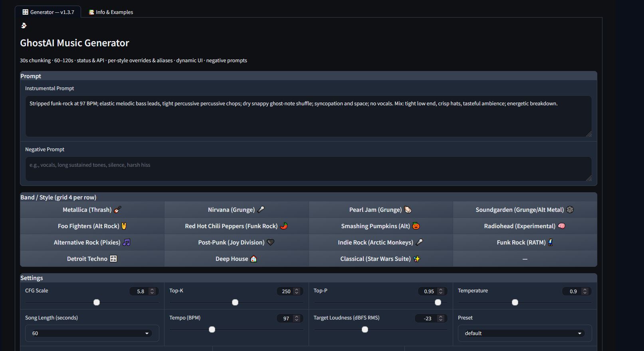Image resolution: width=644 pixels, height=351 pixels.
Task: Pick Smashing Pumpkins pumpkin style
Action: pos(380,226)
